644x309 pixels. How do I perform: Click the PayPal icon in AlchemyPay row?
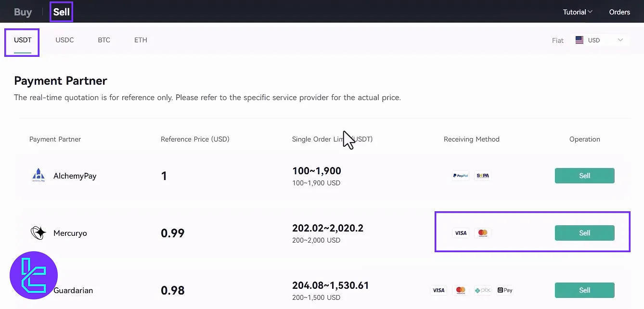pos(461,176)
